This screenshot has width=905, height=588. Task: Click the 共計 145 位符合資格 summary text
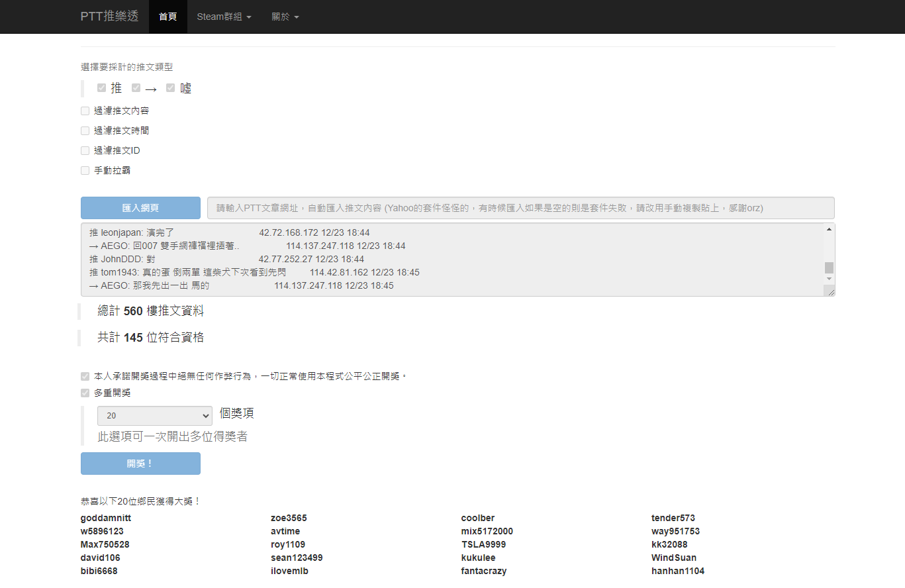coord(150,338)
